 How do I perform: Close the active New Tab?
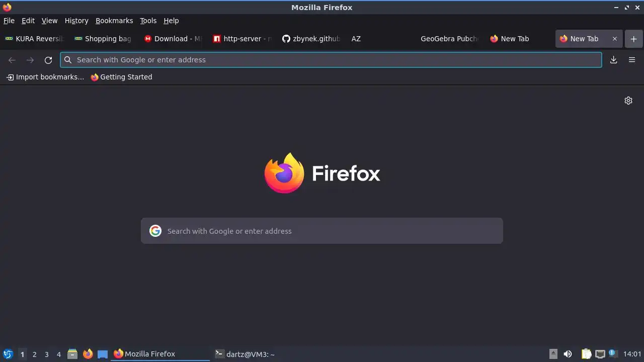[x=614, y=39]
